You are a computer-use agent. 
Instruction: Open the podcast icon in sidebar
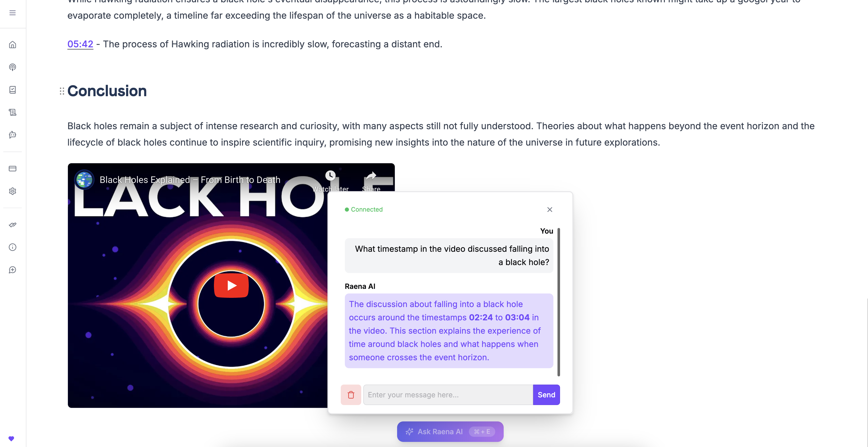(x=13, y=67)
